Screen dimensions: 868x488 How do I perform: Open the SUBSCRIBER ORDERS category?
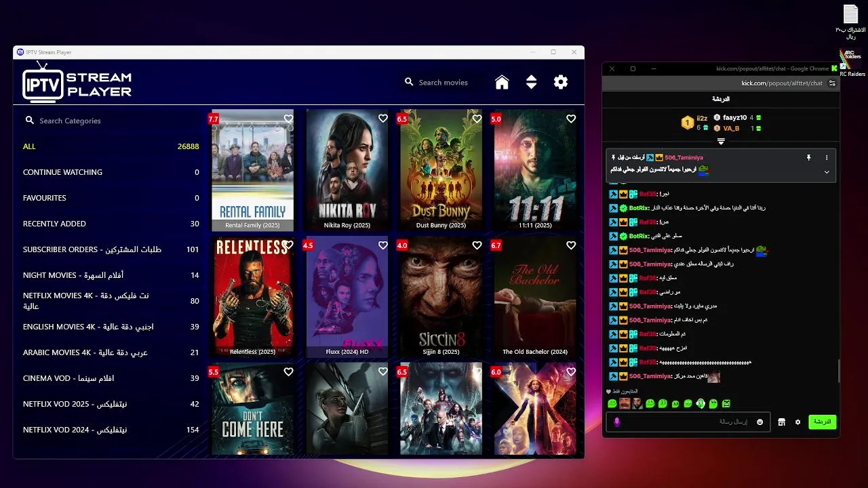click(111, 249)
